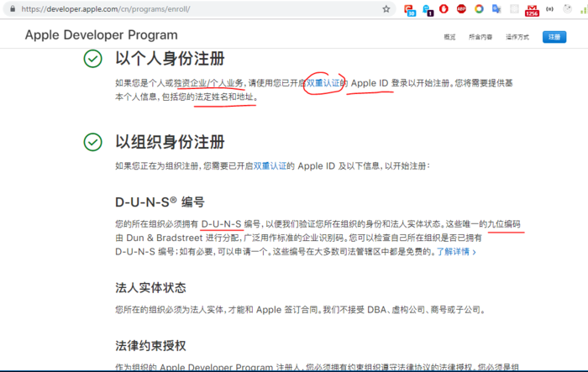This screenshot has height=372, width=588.
Task: Click the green checkmark beside 以组织身份注册
Action: 92,142
